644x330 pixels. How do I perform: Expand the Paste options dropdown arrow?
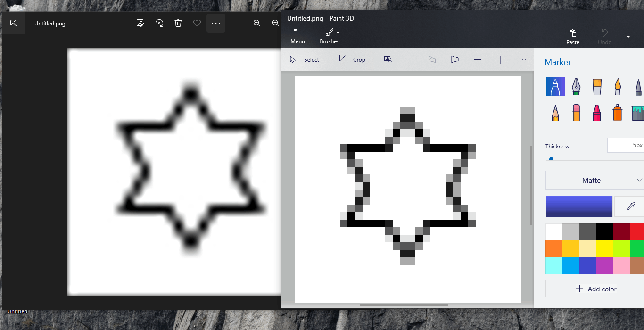628,37
